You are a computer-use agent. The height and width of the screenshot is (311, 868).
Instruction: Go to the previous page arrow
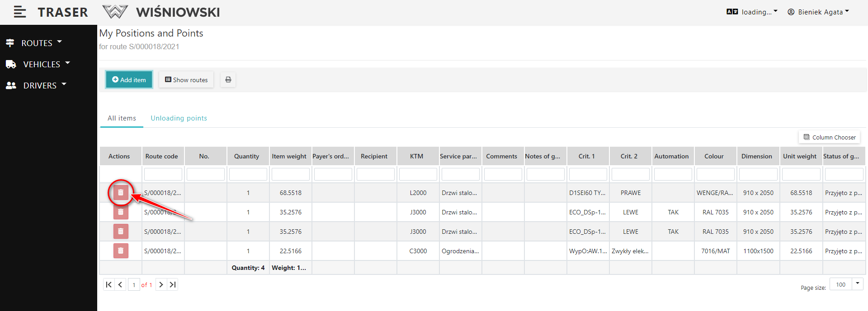120,284
